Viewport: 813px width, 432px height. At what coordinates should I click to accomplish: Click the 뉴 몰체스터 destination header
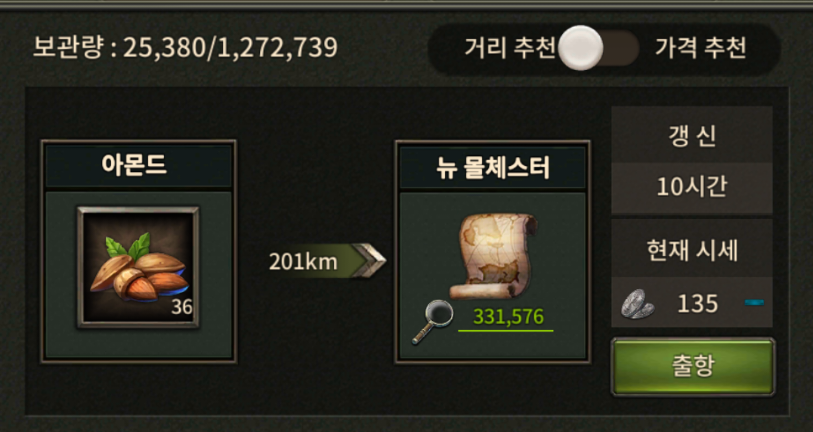point(493,167)
